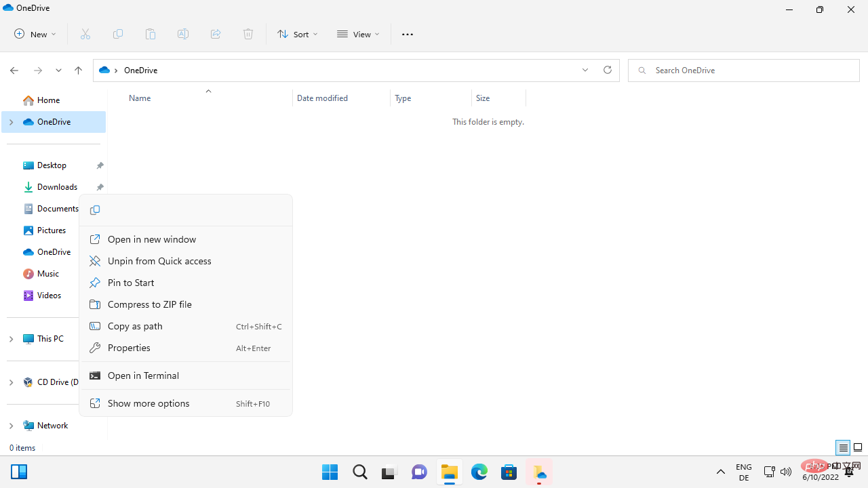Open Microsoft Store from taskbar
Viewport: 868px width, 488px height.
(x=509, y=472)
